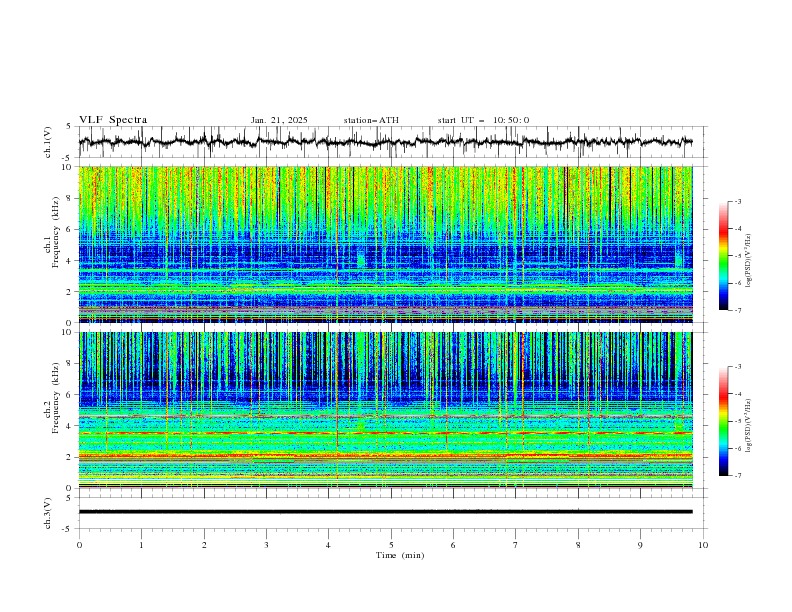The height and width of the screenshot is (612, 792).
Task: Click time-axis tick label "8"
Action: tap(578, 545)
